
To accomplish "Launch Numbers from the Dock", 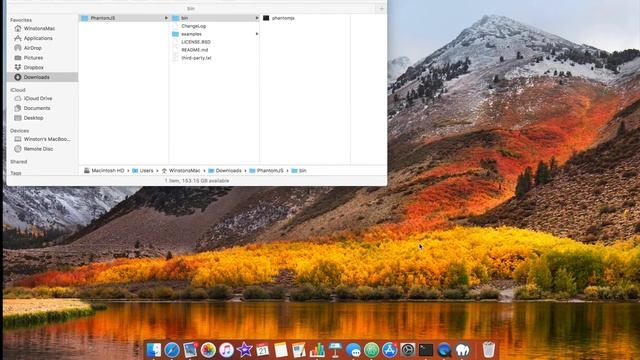I will click(317, 350).
